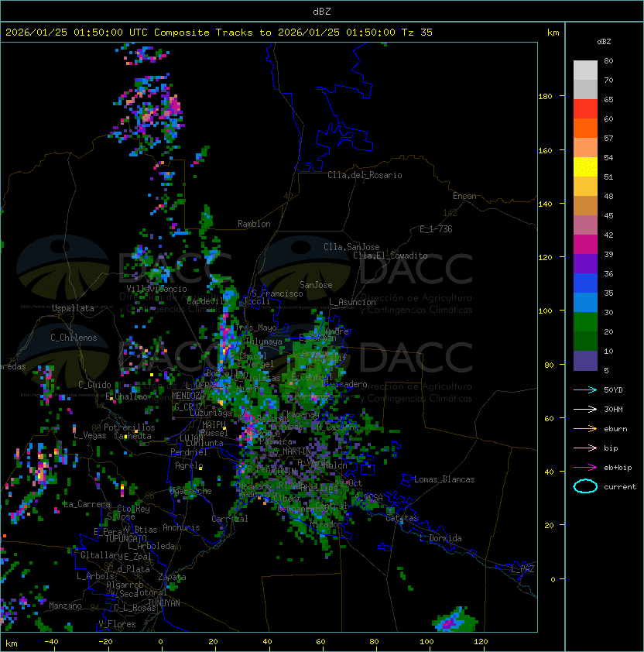This screenshot has width=644, height=652.
Task: Click the 'TUNUYAN' place label
Action: 164,603
